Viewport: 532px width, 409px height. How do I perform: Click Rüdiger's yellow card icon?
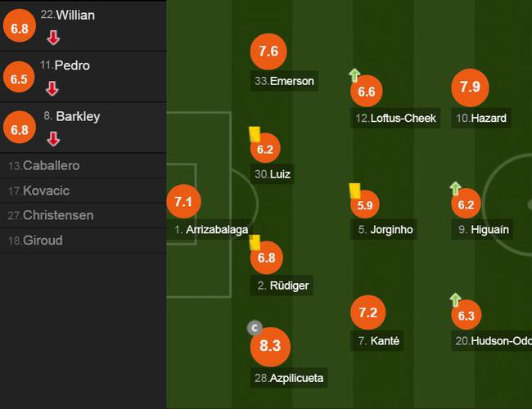[255, 242]
